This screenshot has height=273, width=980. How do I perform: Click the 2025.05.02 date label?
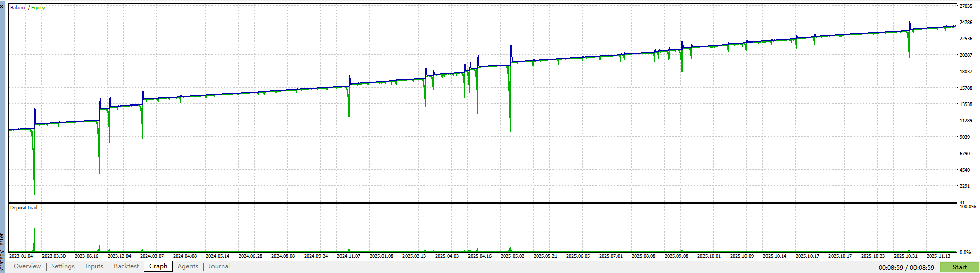[513, 256]
